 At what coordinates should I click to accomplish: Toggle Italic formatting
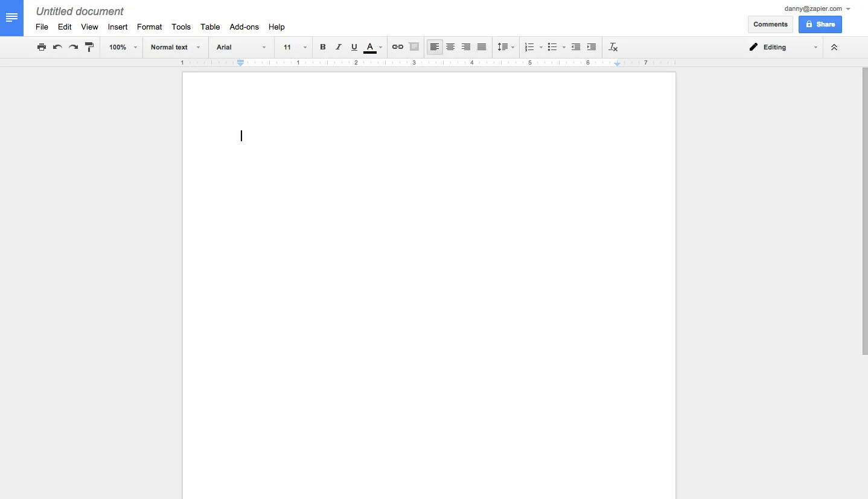(x=338, y=47)
